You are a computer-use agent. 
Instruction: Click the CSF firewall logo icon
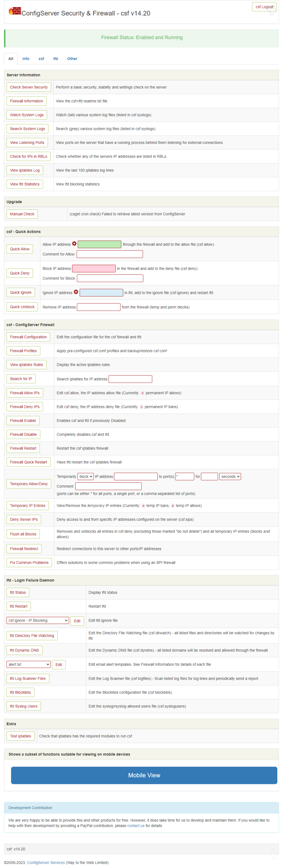[14, 11]
